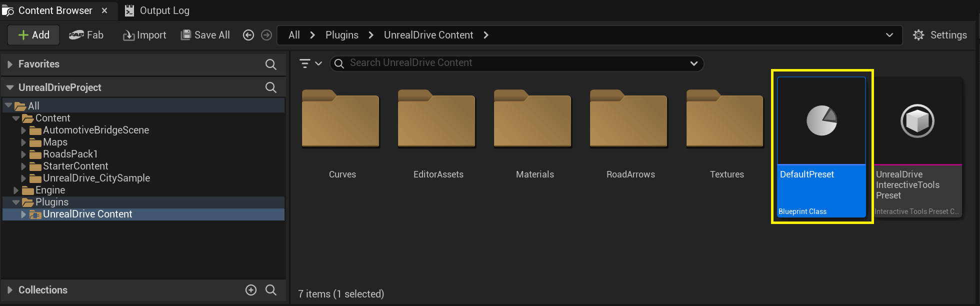980x306 pixels.
Task: Switch to the Output Log tab
Action: click(x=157, y=10)
